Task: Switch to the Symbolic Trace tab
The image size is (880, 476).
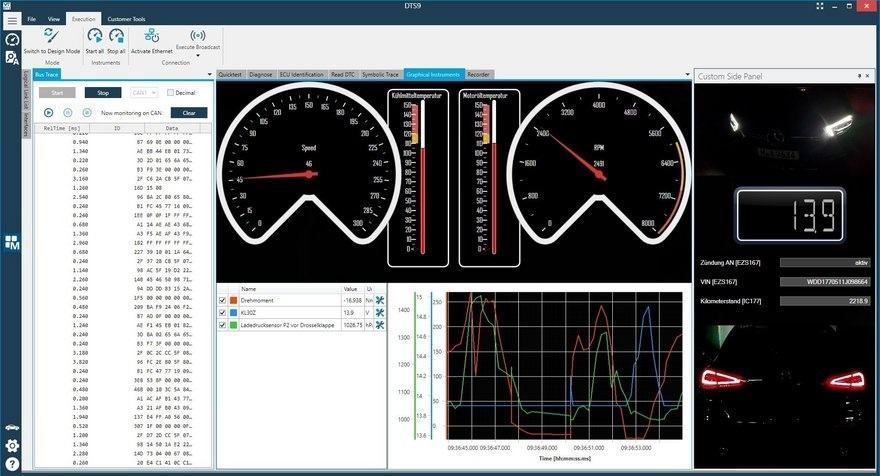Action: point(379,74)
